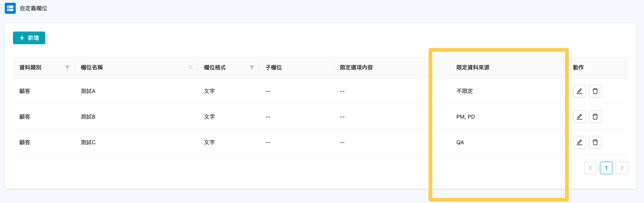This screenshot has height=203, width=644.
Task: Edit the 測試B field with pencil icon
Action: click(579, 117)
